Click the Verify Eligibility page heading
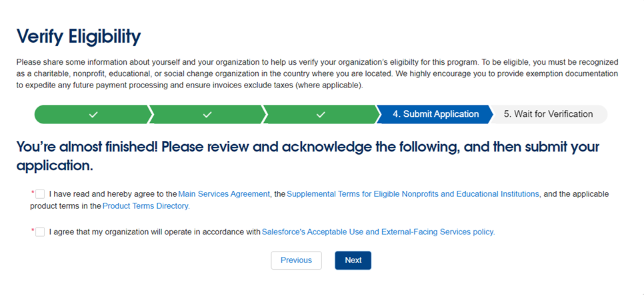644x295 pixels. click(79, 36)
